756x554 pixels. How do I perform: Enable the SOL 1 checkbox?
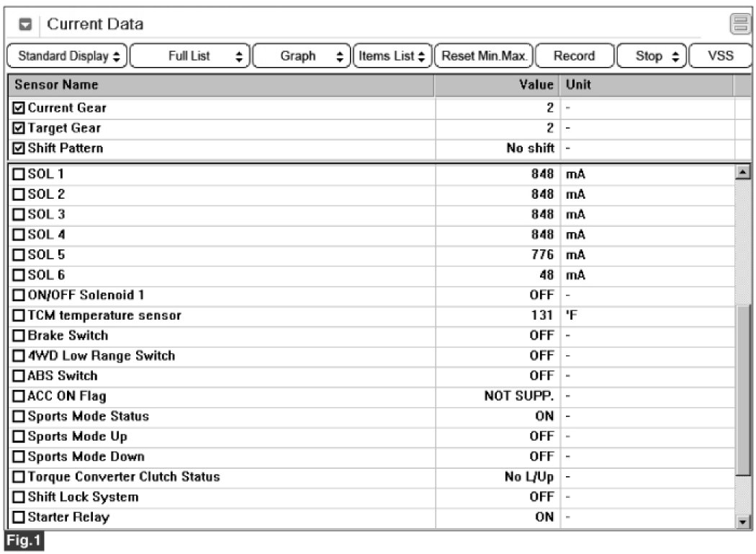tap(19, 174)
